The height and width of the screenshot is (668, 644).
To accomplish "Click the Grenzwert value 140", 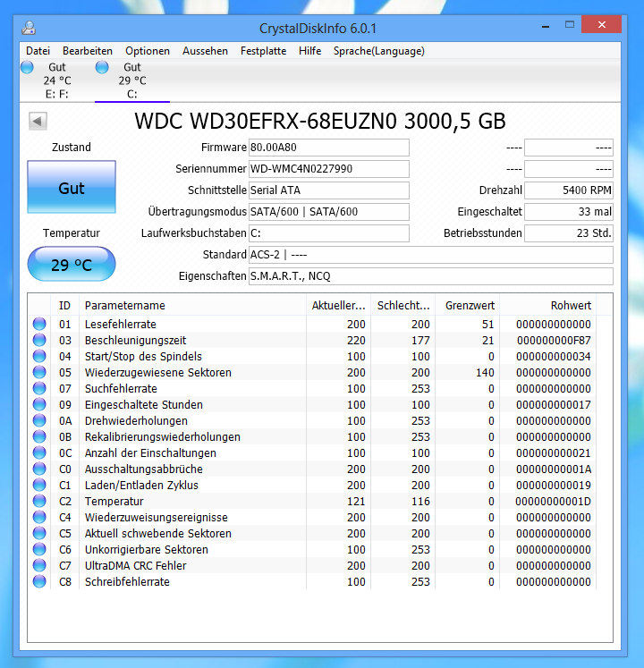I will pos(485,372).
